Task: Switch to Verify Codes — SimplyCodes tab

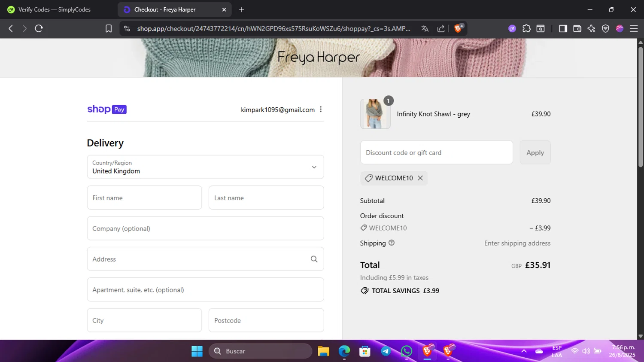Action: 55,9
